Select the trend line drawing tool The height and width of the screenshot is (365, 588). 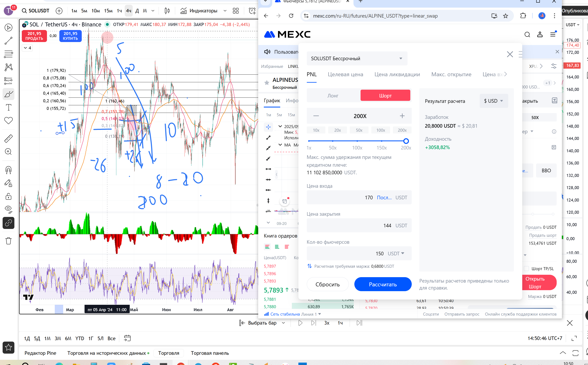tap(8, 41)
